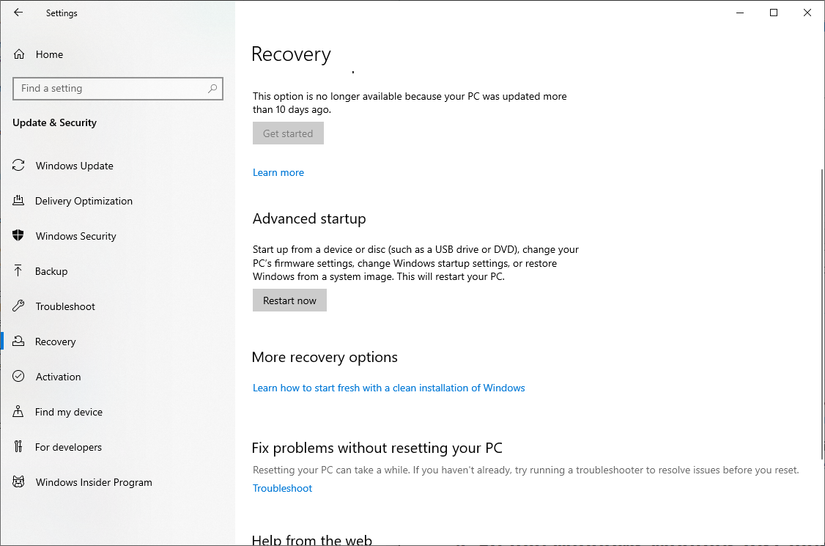Viewport: 825px width, 546px height.
Task: Click the back arrow in Settings
Action: pyautogui.click(x=18, y=13)
